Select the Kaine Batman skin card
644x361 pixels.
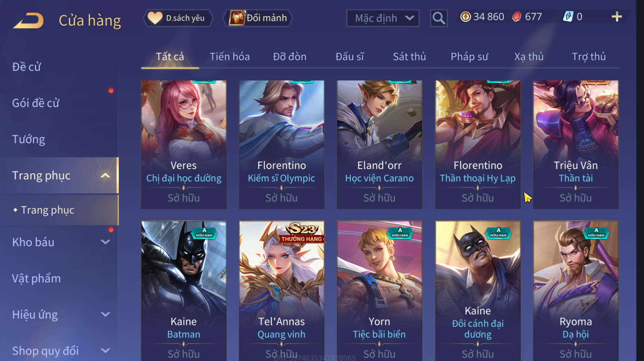coord(184,291)
